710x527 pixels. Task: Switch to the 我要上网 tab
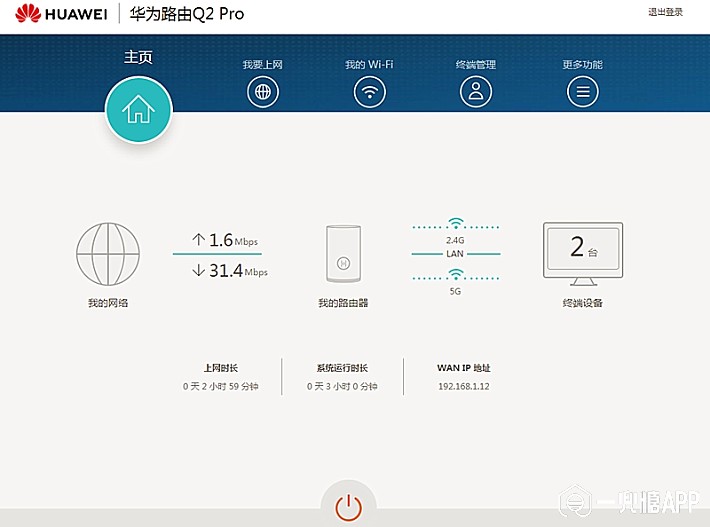262,65
